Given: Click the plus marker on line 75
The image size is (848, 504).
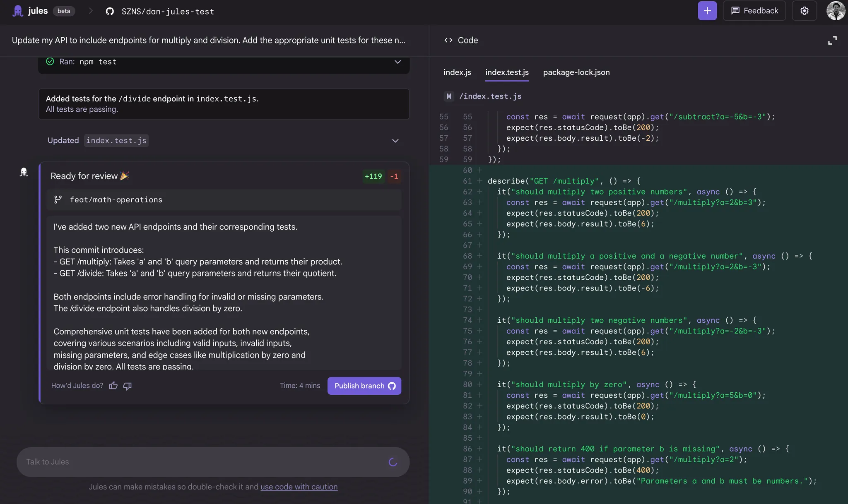Looking at the screenshot, I should [479, 331].
